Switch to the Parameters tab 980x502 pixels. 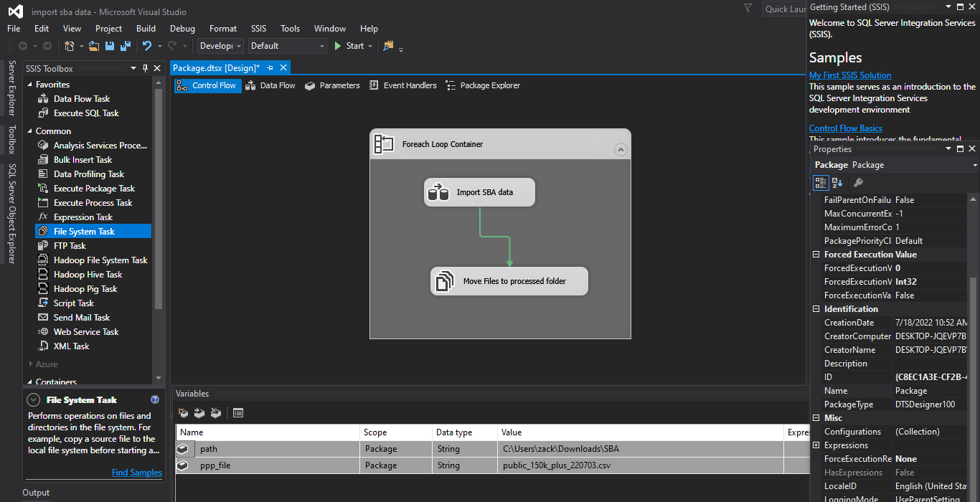(x=331, y=85)
